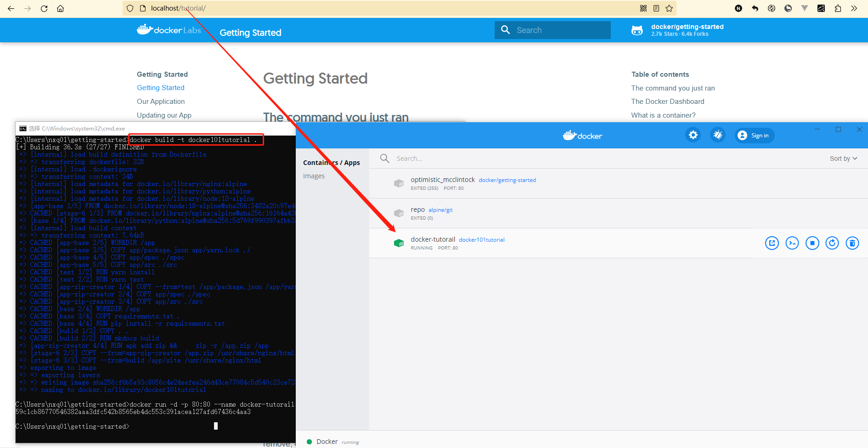This screenshot has width=868, height=448.
Task: Click the dark N extension icon
Action: tap(738, 8)
